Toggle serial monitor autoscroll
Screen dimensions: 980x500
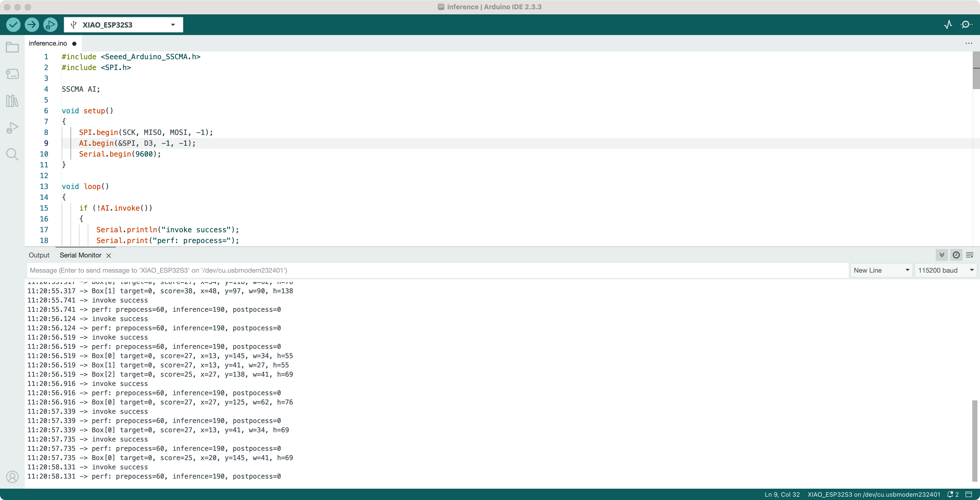942,255
